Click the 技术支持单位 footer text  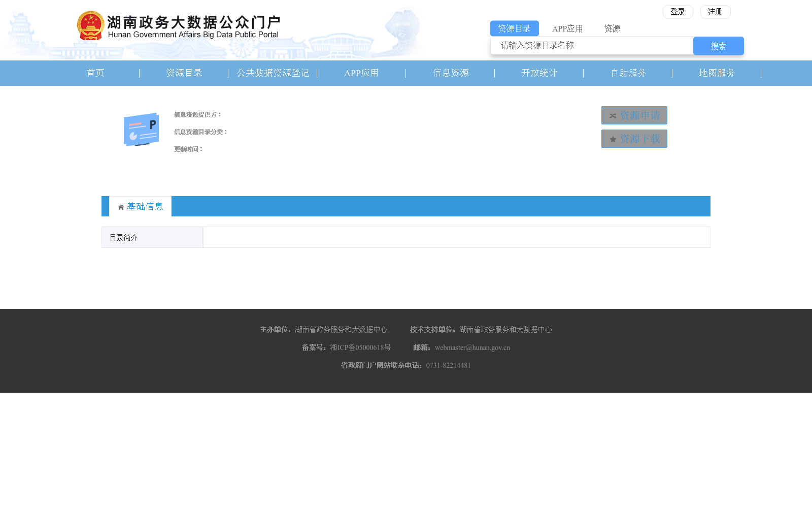click(x=481, y=330)
